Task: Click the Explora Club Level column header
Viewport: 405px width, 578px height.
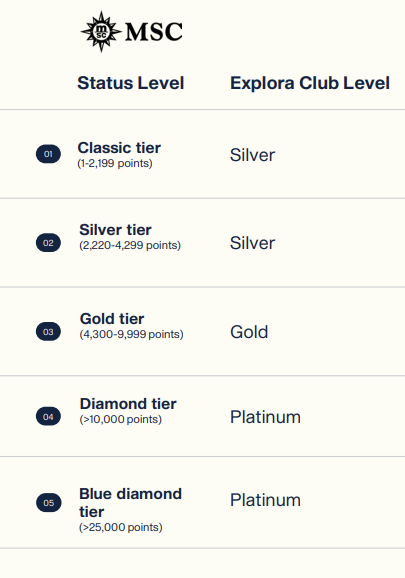Action: [x=310, y=83]
